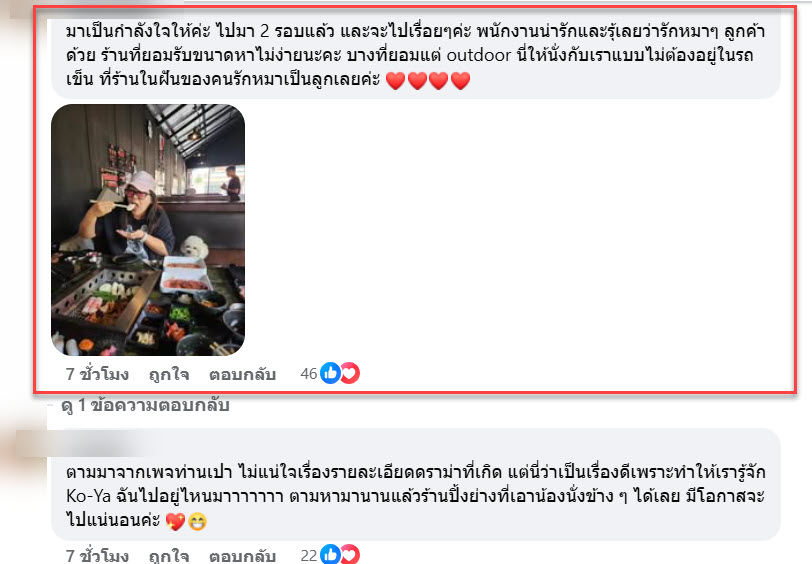Click ตอบกลับ under the comment with 46 reactions

(x=242, y=374)
